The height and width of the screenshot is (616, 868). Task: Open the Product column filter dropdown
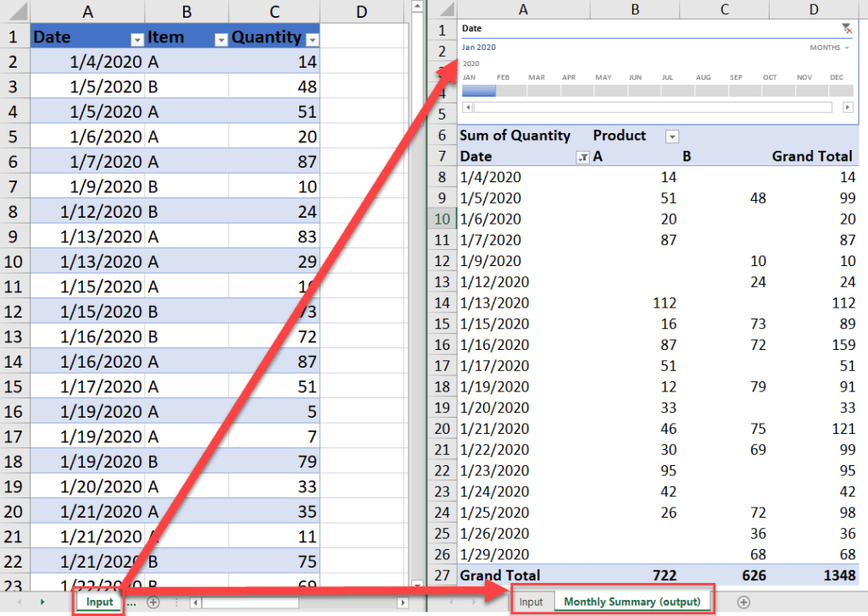pos(672,136)
